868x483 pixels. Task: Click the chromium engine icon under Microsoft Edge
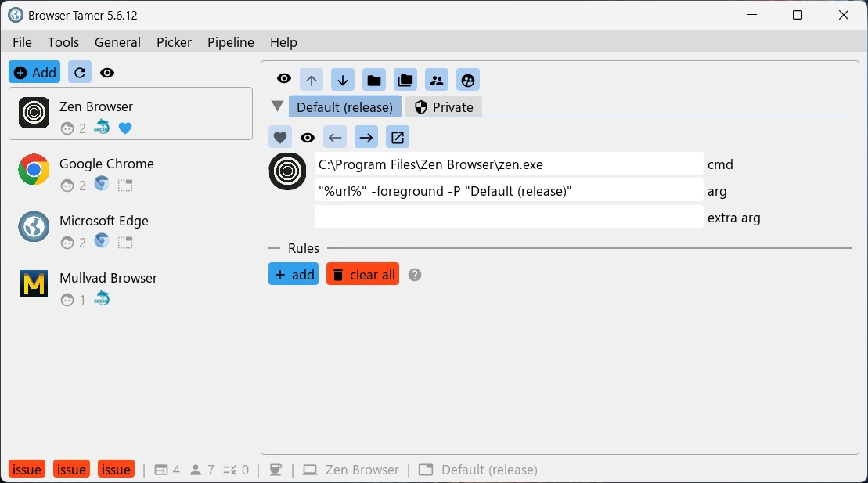(x=102, y=241)
